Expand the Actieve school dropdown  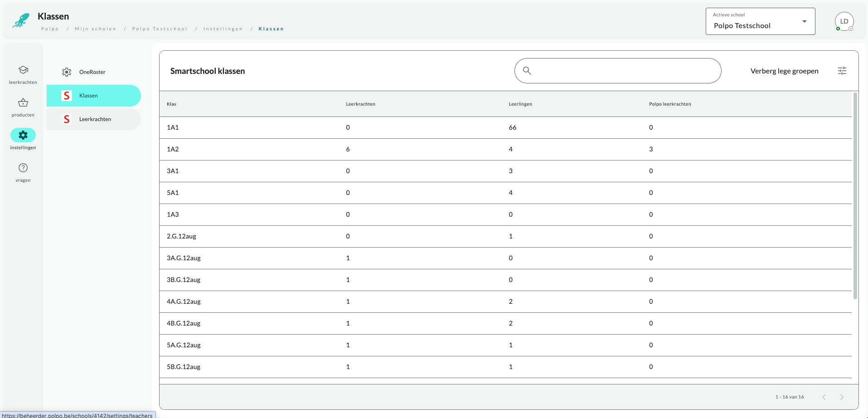pyautogui.click(x=761, y=21)
